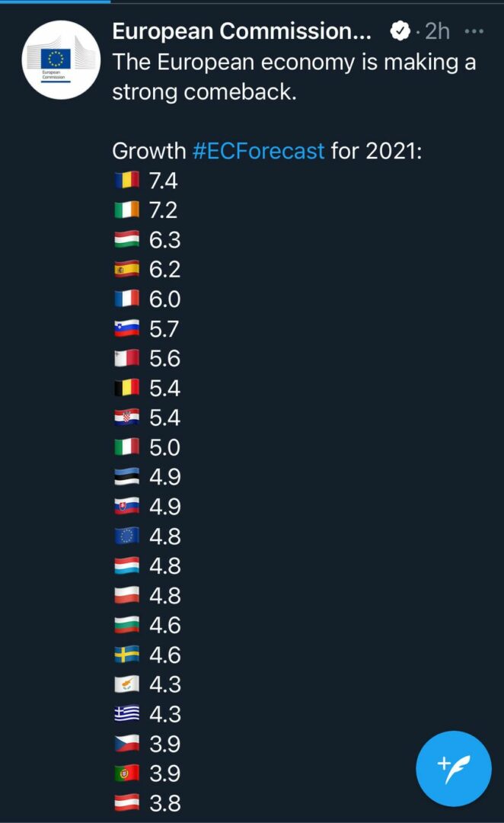The image size is (504, 823).
Task: Tap the #ECForecast hashtag link
Action: tap(259, 151)
